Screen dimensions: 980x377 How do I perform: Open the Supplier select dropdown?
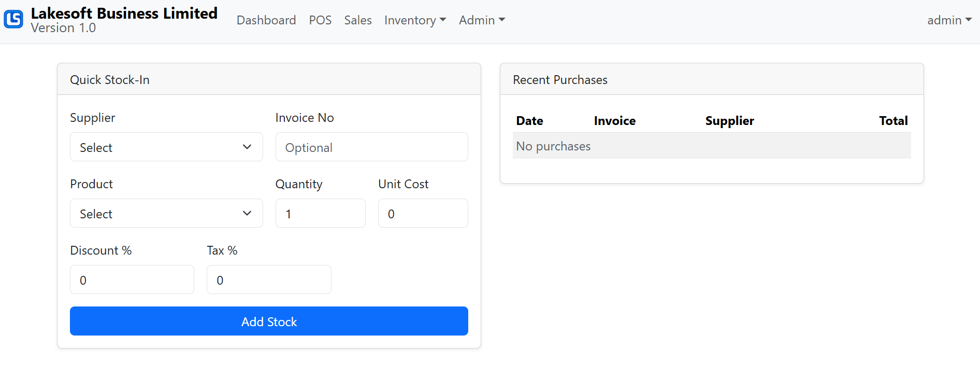point(166,147)
